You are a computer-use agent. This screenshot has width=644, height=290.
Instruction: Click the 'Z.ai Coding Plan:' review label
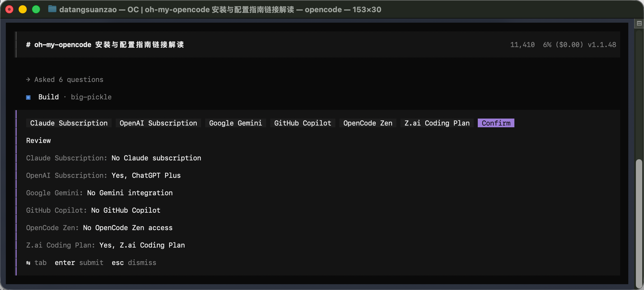coord(61,245)
